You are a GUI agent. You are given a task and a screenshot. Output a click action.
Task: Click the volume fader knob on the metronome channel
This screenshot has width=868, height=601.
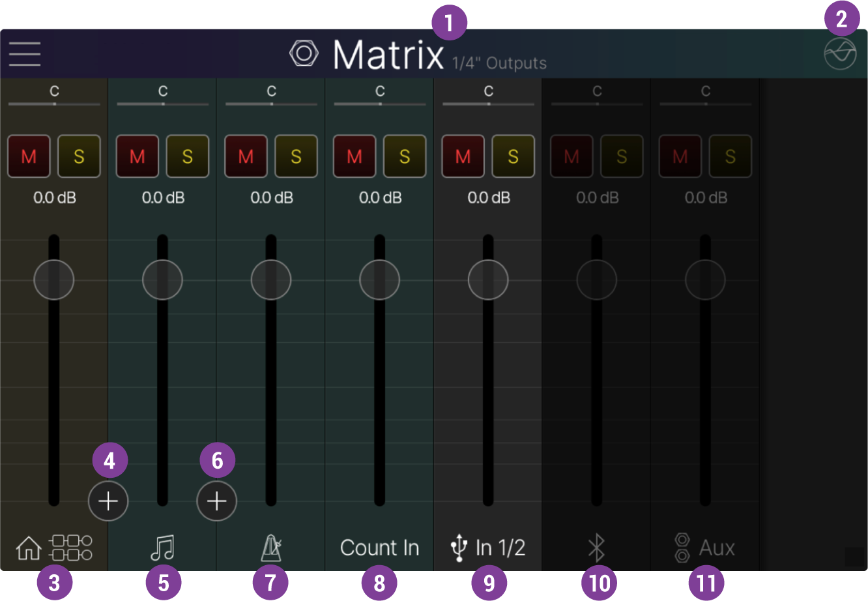pyautogui.click(x=271, y=280)
